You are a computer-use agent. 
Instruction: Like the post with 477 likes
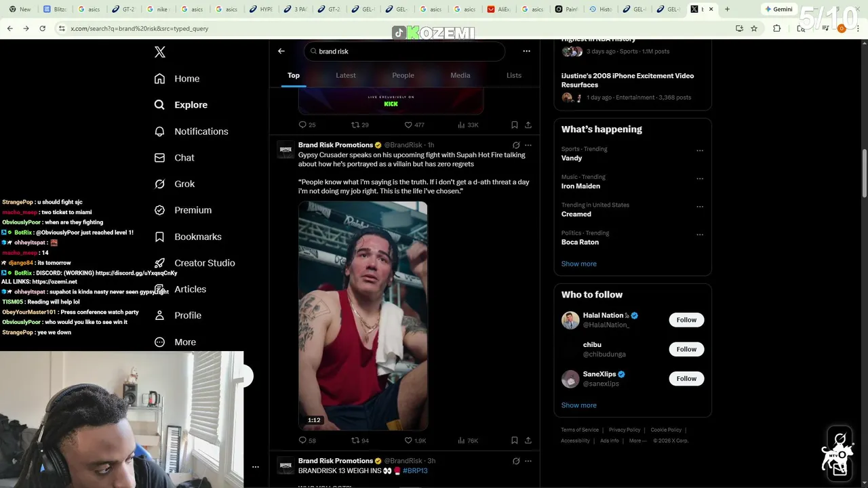click(x=414, y=125)
